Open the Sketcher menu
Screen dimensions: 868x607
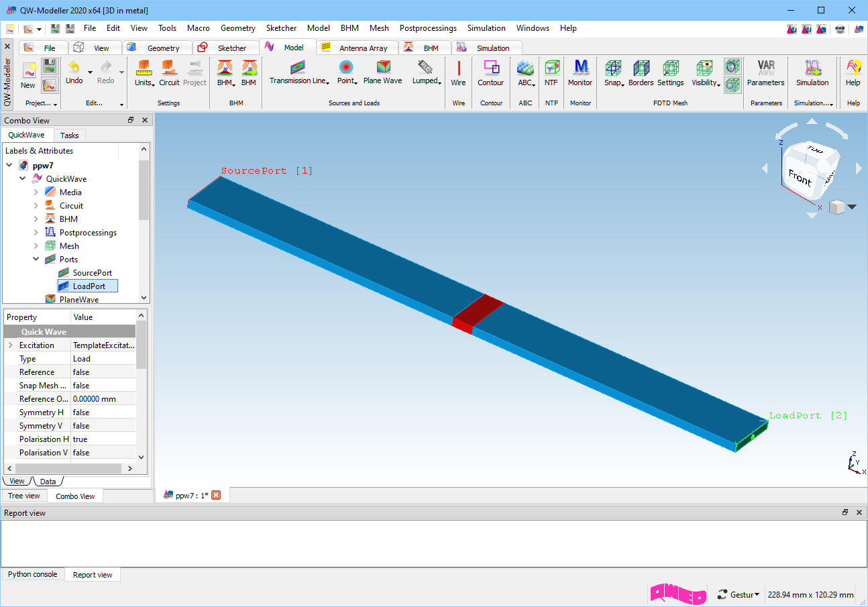(281, 28)
